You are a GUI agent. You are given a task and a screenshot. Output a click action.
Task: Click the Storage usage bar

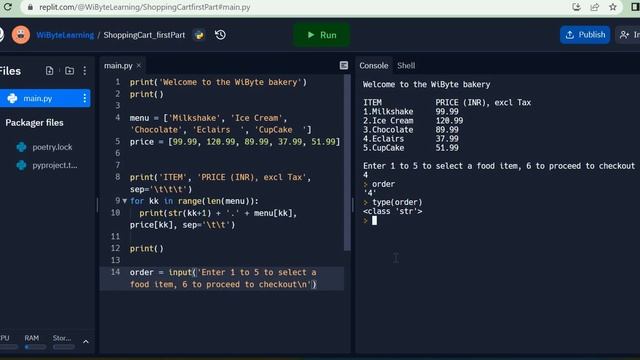[x=64, y=347]
